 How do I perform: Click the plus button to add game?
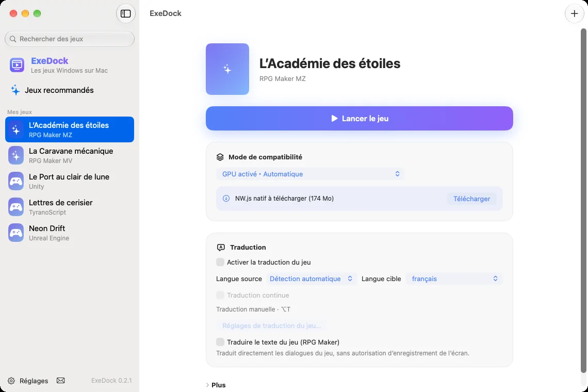click(x=574, y=13)
